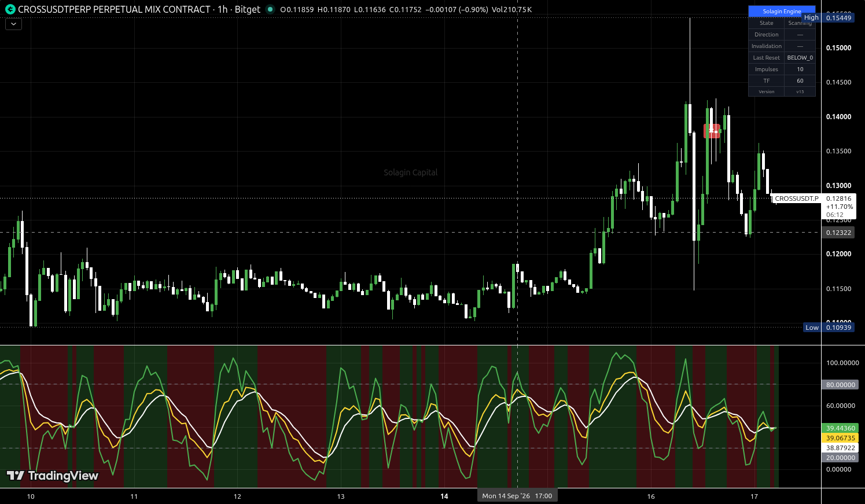Image resolution: width=865 pixels, height=504 pixels.
Task: Click the high value H0.11870
Action: (x=334, y=10)
